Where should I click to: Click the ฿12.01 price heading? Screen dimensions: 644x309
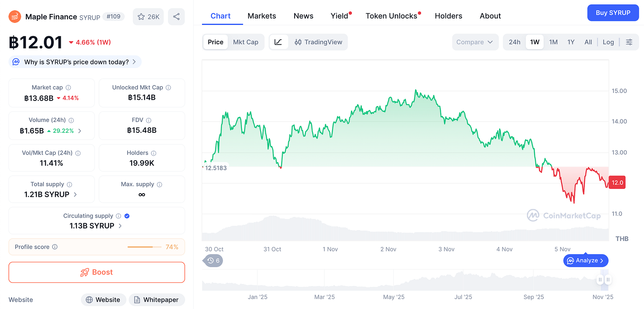click(x=35, y=42)
